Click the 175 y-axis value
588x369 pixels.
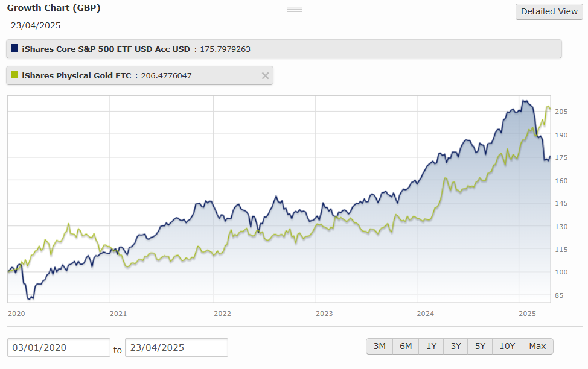561,157
